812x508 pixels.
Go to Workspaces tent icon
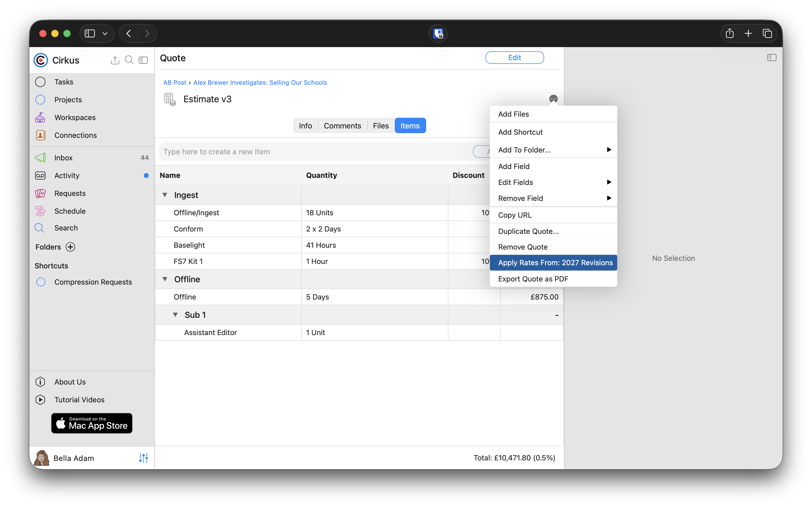tap(40, 118)
